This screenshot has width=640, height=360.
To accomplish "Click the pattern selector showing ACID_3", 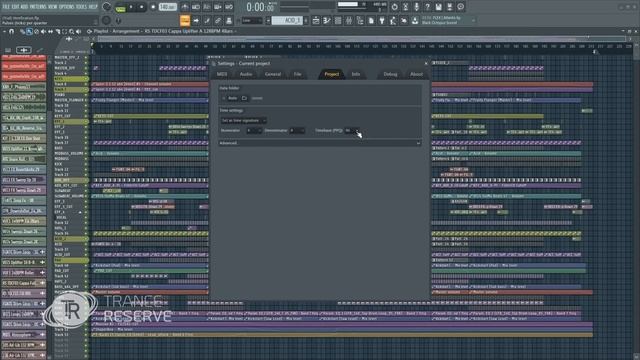I will [x=287, y=20].
